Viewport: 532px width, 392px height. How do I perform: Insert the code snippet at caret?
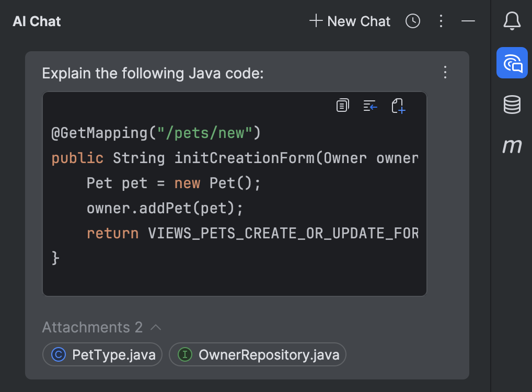pyautogui.click(x=370, y=105)
